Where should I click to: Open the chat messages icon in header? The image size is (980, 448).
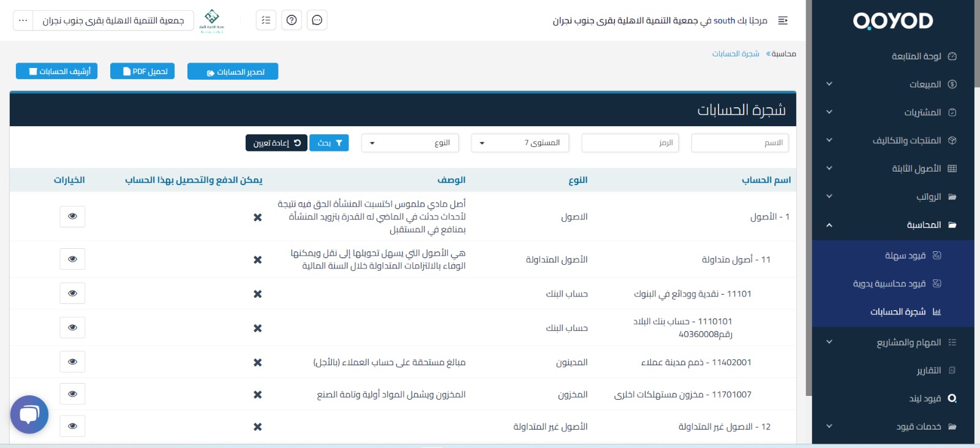(317, 20)
